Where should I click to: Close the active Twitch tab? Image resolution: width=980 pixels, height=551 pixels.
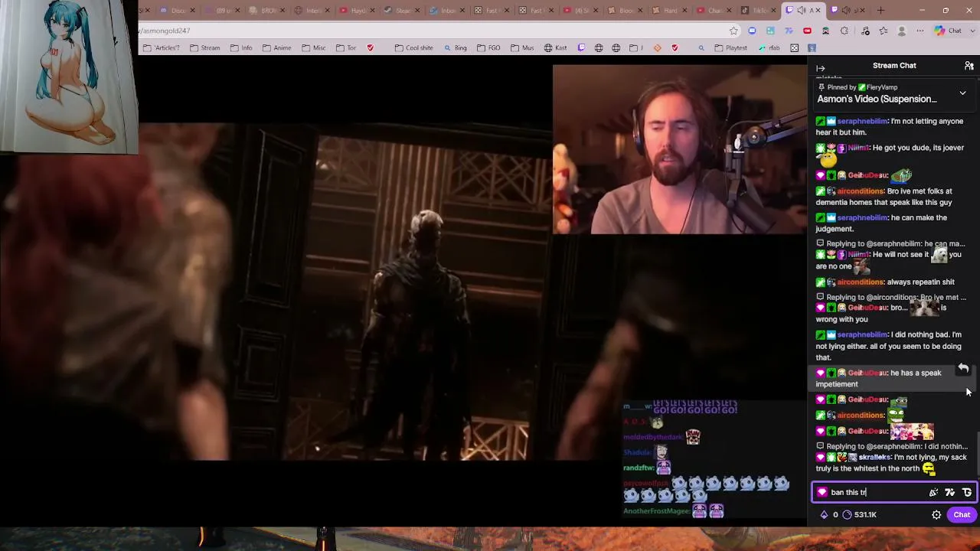click(x=817, y=11)
